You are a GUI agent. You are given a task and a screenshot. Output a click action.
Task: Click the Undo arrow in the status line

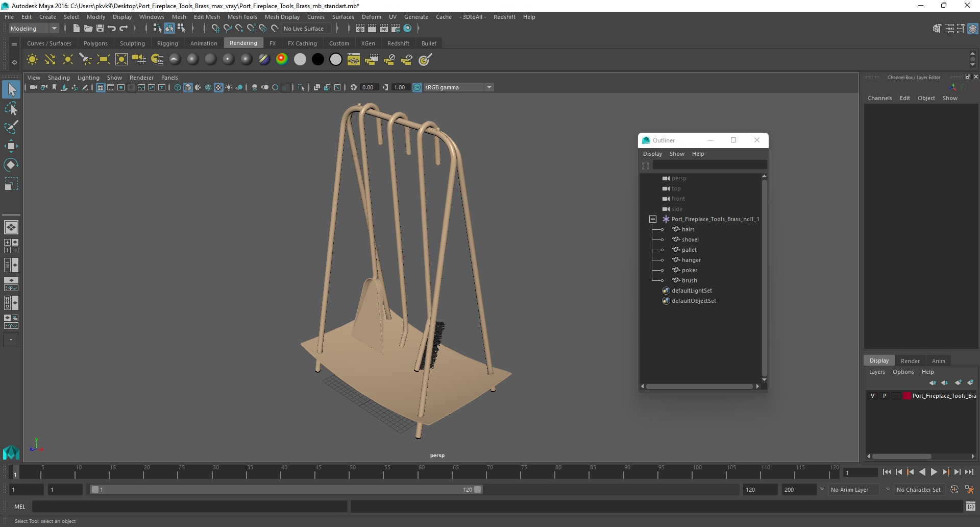pyautogui.click(x=112, y=29)
